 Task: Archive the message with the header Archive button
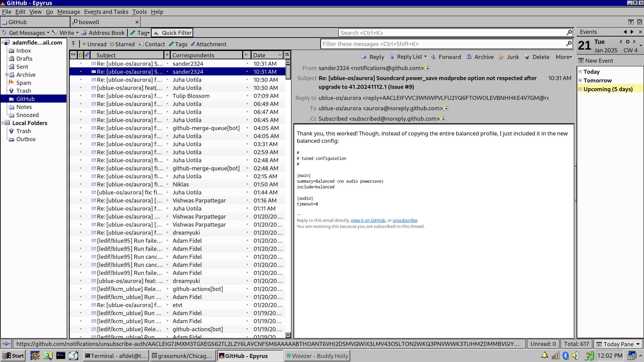pos(480,57)
